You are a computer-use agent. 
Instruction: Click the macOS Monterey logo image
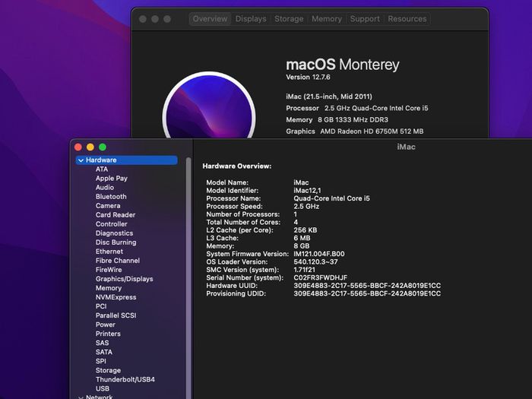pos(209,105)
